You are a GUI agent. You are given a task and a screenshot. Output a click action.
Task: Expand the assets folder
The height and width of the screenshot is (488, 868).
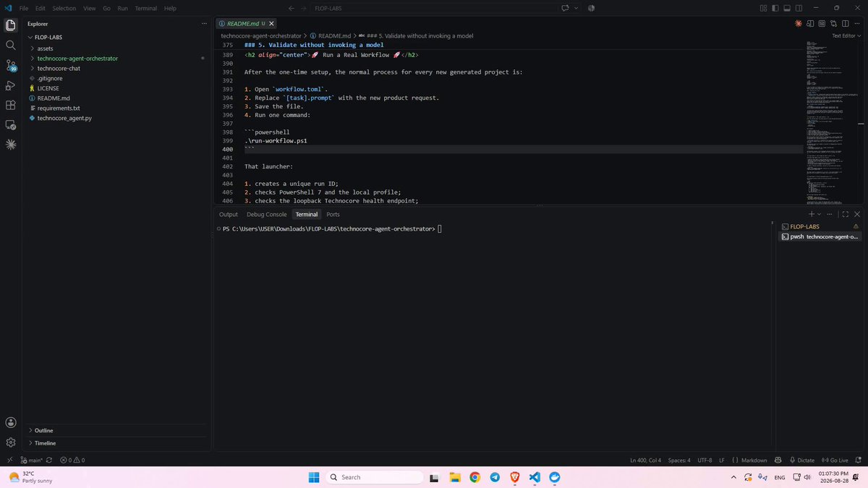coord(45,48)
